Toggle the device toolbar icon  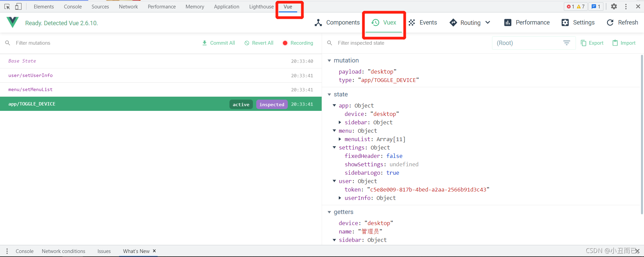(18, 6)
